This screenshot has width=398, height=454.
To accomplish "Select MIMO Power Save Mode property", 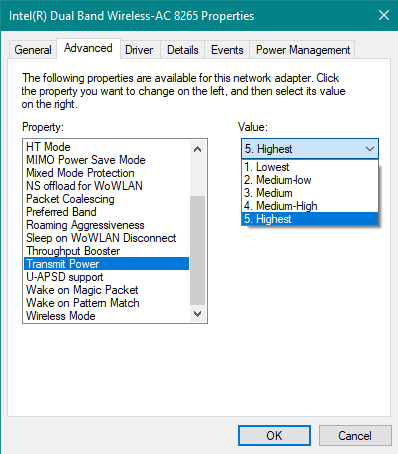I will pos(106,160).
